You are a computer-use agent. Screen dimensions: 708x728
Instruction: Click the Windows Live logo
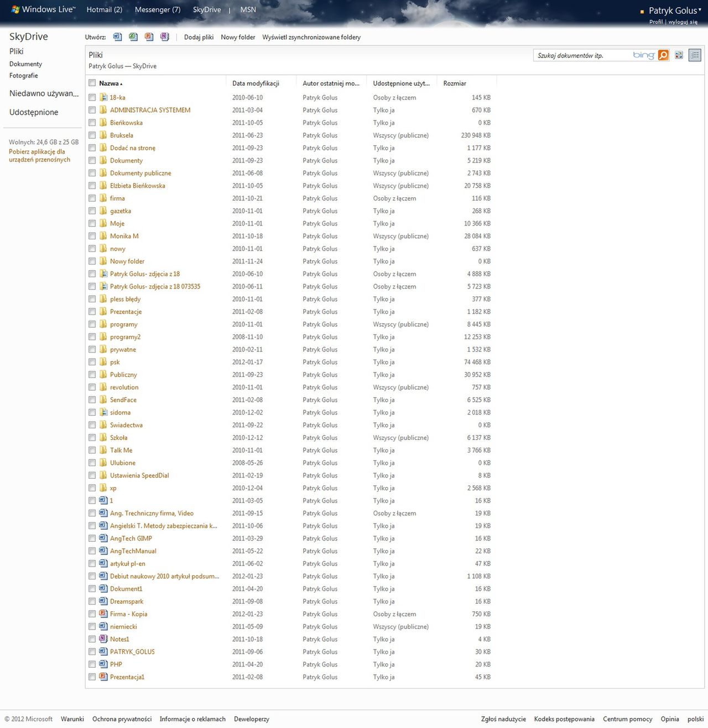click(x=43, y=9)
